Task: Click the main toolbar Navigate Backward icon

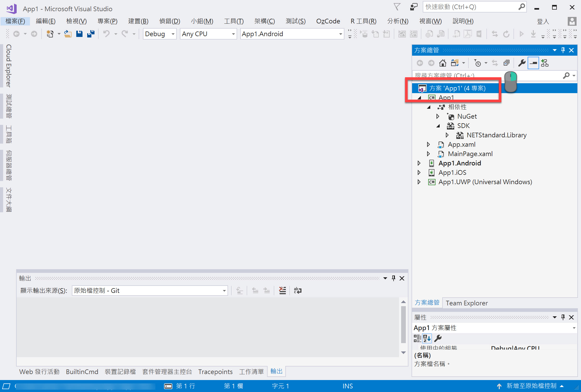Action: point(16,34)
